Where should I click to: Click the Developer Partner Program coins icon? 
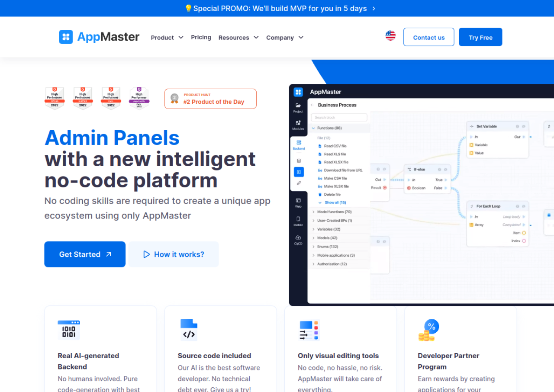pyautogui.click(x=428, y=330)
